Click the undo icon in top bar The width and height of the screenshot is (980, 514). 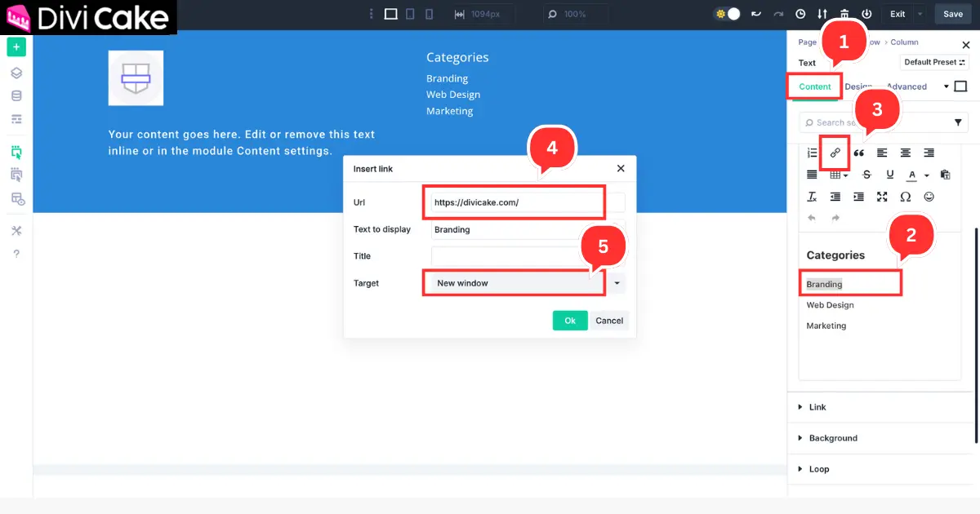[x=756, y=14]
